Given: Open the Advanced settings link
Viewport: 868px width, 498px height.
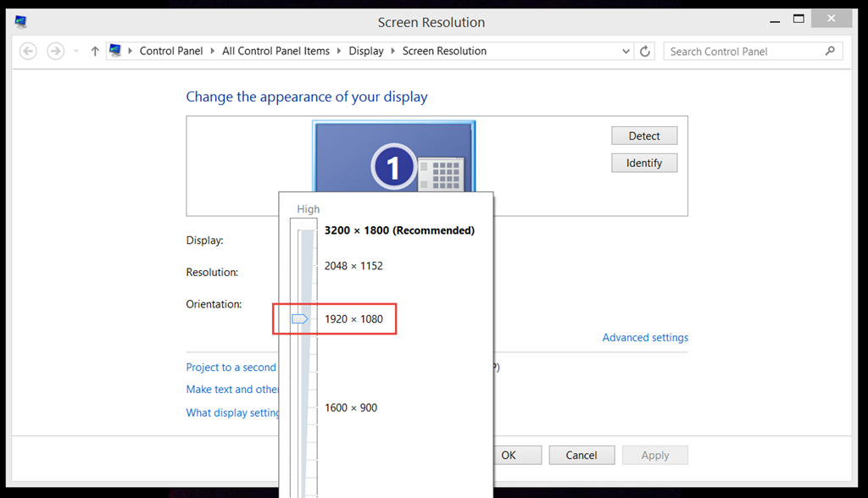Looking at the screenshot, I should tap(645, 337).
